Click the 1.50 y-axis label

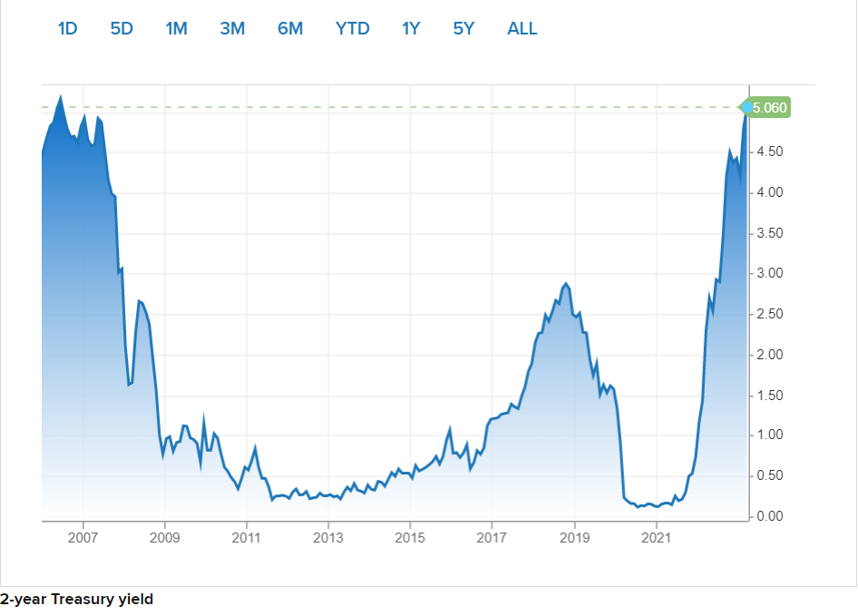(770, 396)
